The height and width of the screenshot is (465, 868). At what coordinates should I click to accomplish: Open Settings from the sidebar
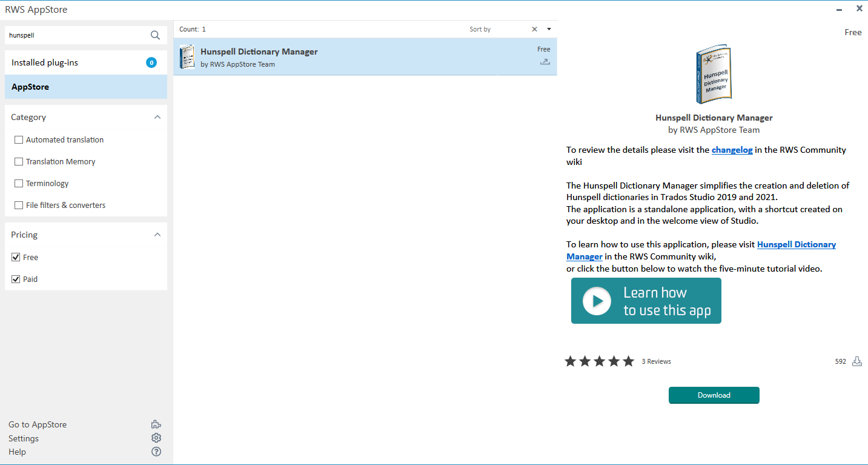pos(24,438)
